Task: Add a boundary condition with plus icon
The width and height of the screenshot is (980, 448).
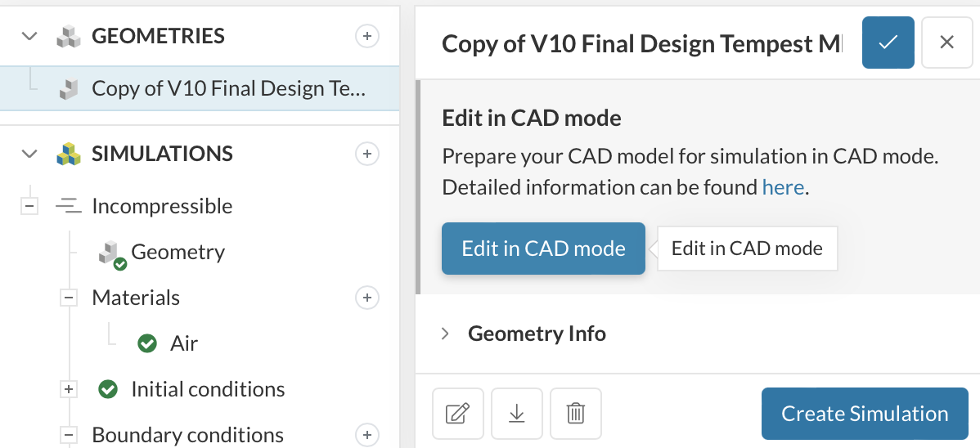Action: coord(367,435)
